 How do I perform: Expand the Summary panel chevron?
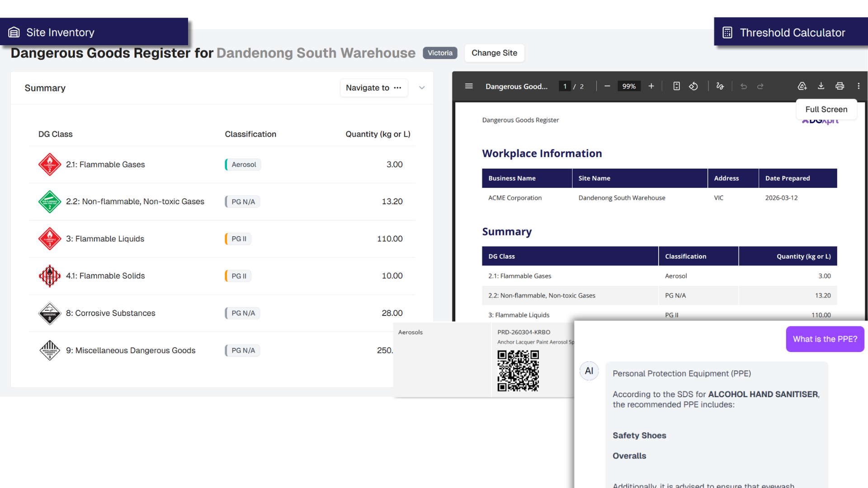click(x=421, y=88)
